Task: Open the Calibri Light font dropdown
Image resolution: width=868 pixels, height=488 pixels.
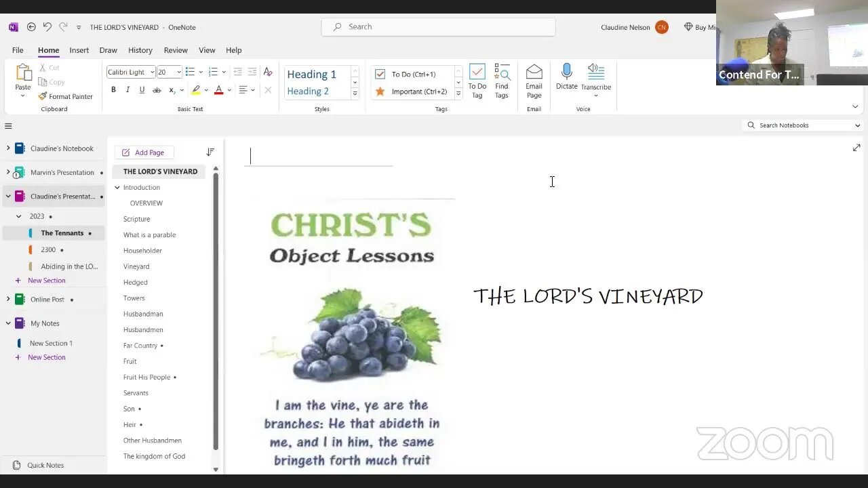Action: point(152,72)
